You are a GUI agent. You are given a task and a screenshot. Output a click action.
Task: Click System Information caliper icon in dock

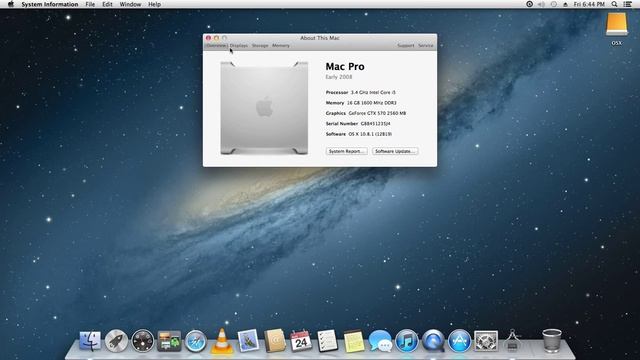[512, 341]
